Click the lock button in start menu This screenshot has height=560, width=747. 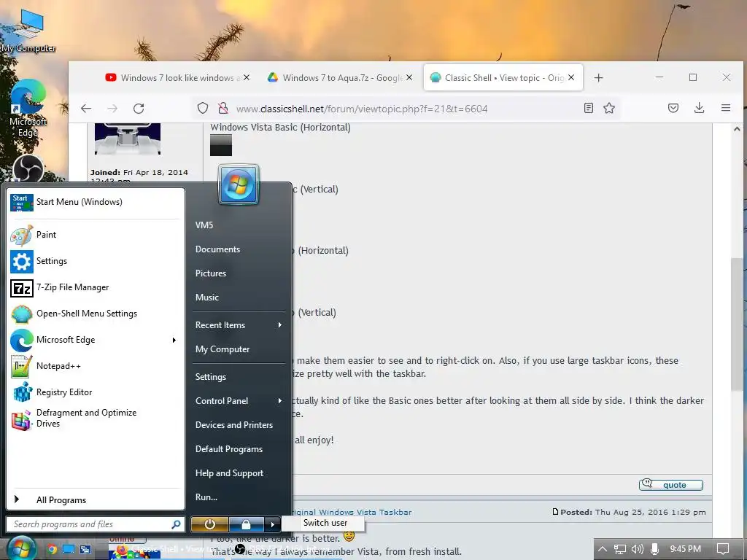point(246,524)
